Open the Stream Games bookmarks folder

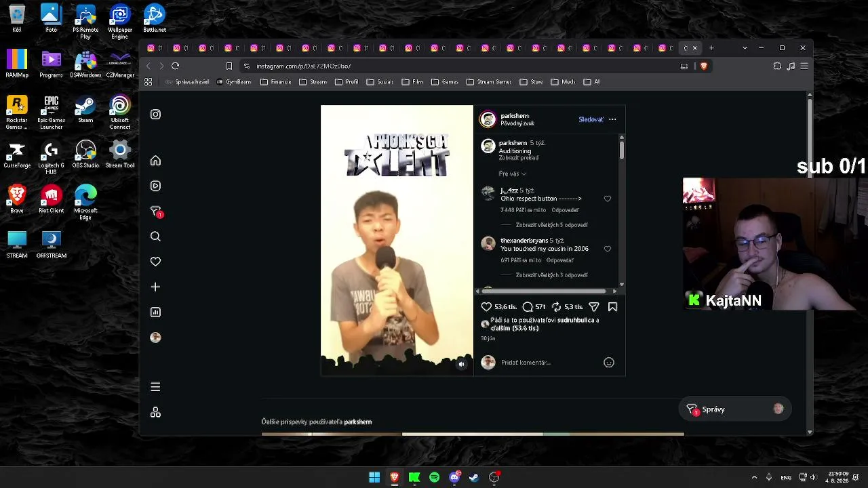coord(489,82)
